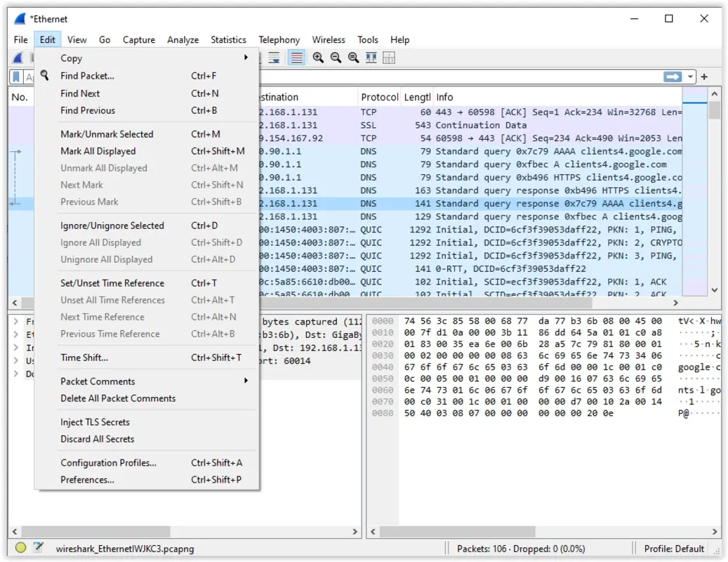Zoom out of the packet list text
The width and height of the screenshot is (728, 562).
335,58
